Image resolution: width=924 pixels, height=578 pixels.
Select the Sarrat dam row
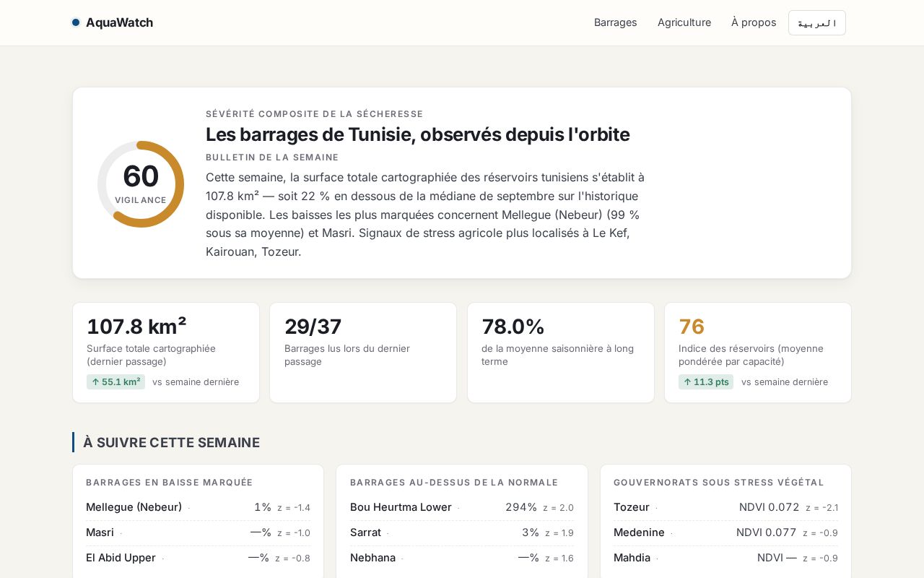pyautogui.click(x=462, y=532)
